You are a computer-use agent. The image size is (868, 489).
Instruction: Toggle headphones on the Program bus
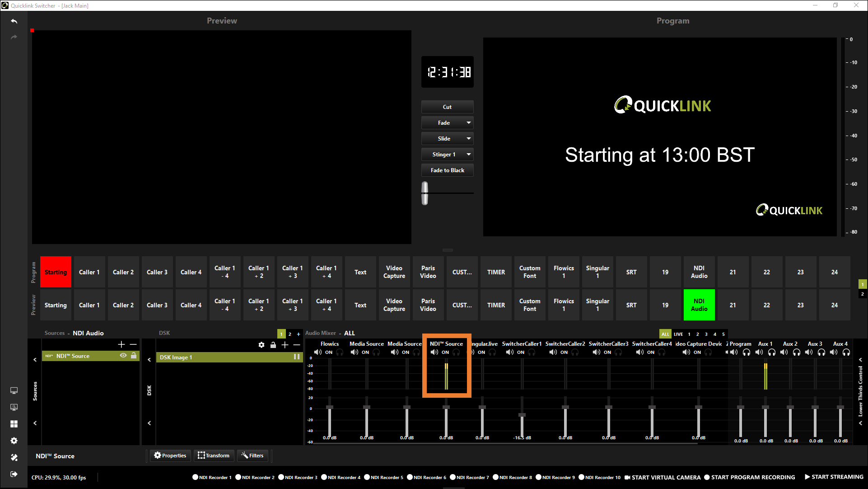click(x=747, y=352)
